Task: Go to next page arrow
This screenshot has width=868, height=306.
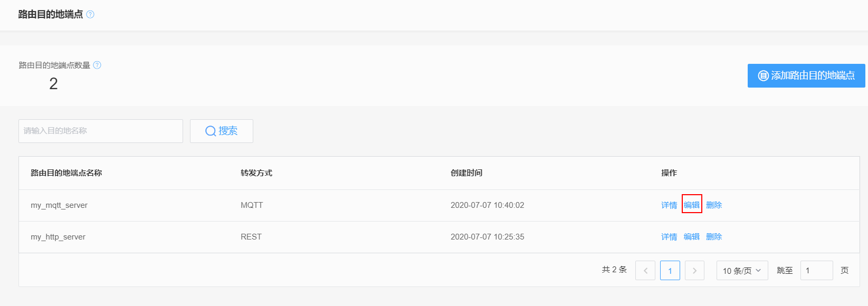Action: tap(694, 270)
